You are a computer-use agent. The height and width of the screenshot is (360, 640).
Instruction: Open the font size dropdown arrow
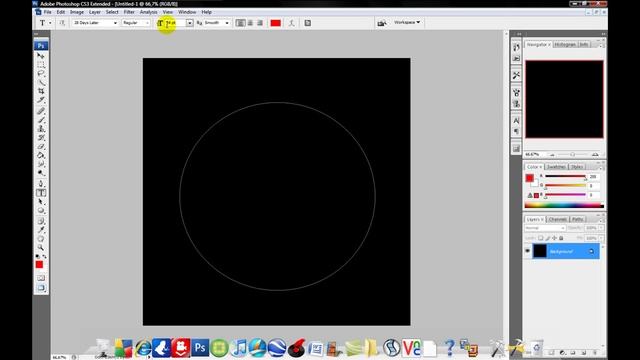(190, 23)
